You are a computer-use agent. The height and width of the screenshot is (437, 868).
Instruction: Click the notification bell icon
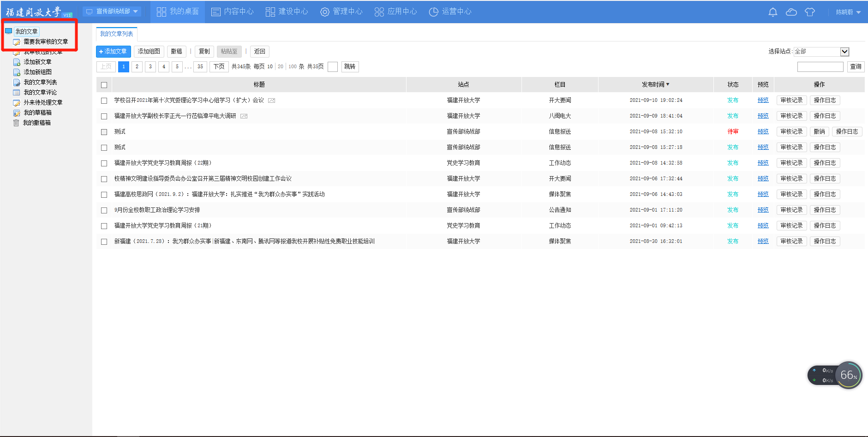(772, 12)
